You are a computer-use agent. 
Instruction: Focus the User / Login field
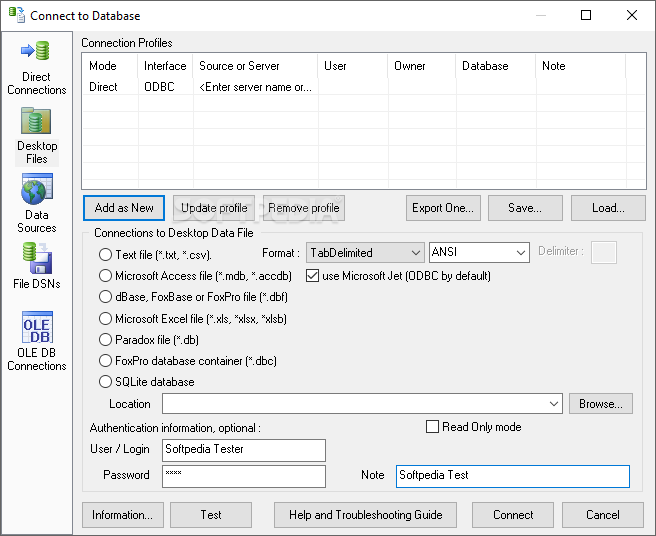pos(244,450)
